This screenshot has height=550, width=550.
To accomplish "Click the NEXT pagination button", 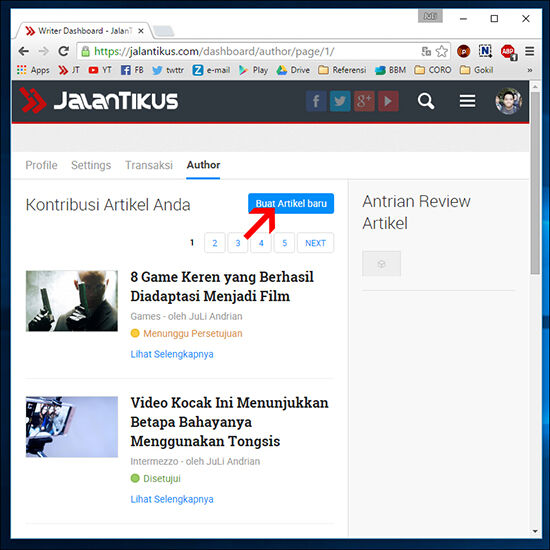I will tap(315, 243).
